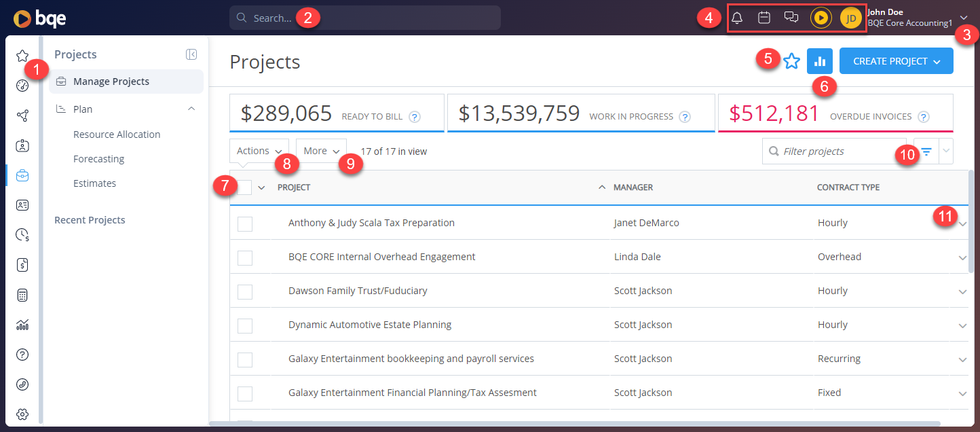Collapse the Projects side panel
This screenshot has height=432, width=980.
coord(191,54)
